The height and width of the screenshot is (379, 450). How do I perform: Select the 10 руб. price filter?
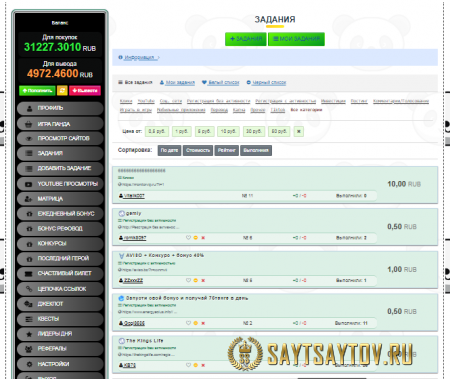pyautogui.click(x=228, y=131)
